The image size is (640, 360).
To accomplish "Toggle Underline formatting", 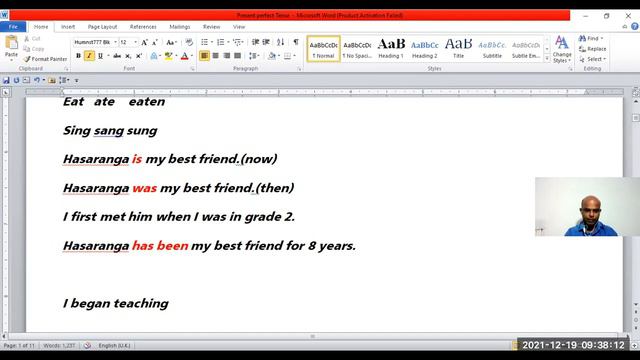I will pos(100,56).
